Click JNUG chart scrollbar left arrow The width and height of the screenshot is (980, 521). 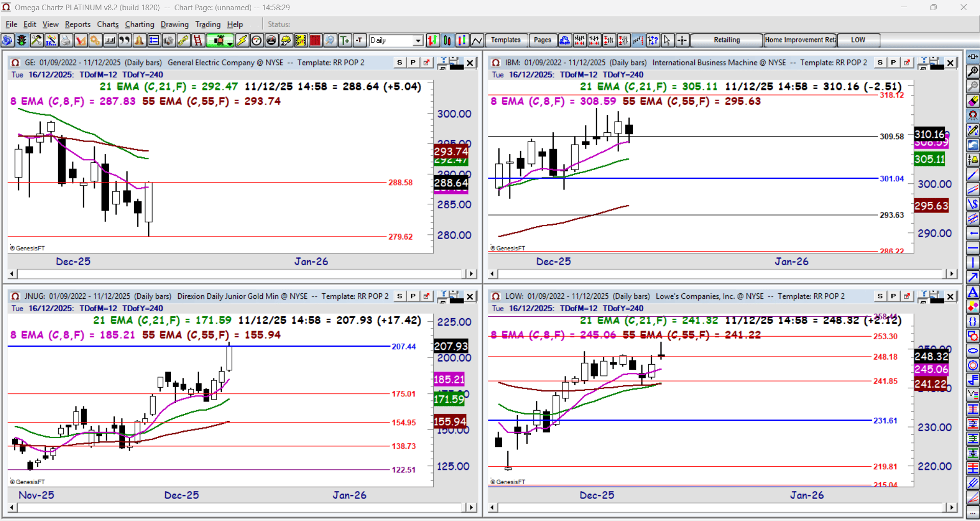click(12, 507)
